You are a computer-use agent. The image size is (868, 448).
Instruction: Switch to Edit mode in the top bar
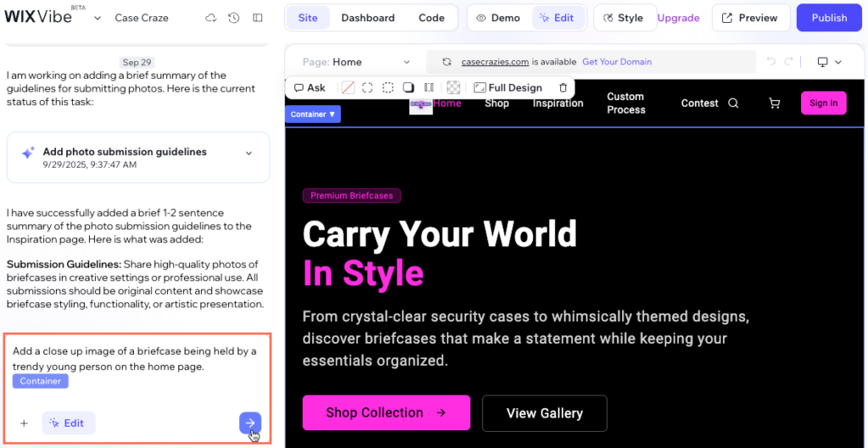[556, 18]
